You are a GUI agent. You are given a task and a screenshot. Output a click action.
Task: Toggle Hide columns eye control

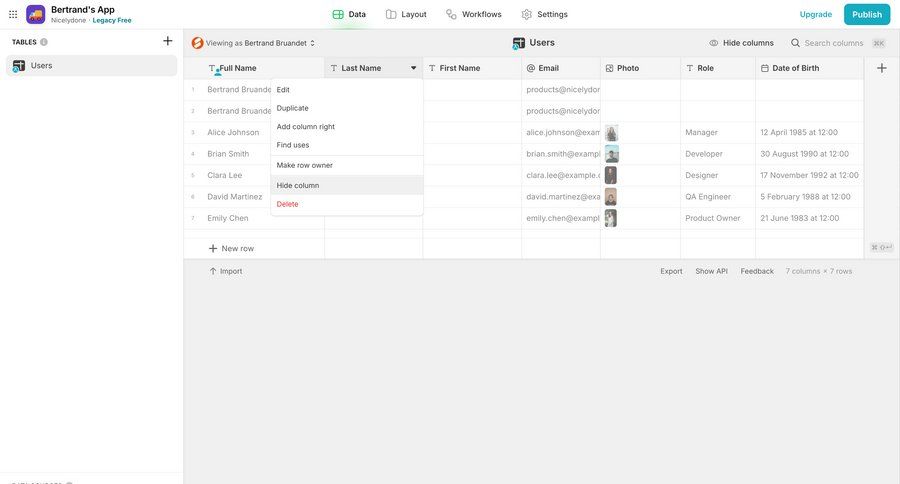click(741, 43)
